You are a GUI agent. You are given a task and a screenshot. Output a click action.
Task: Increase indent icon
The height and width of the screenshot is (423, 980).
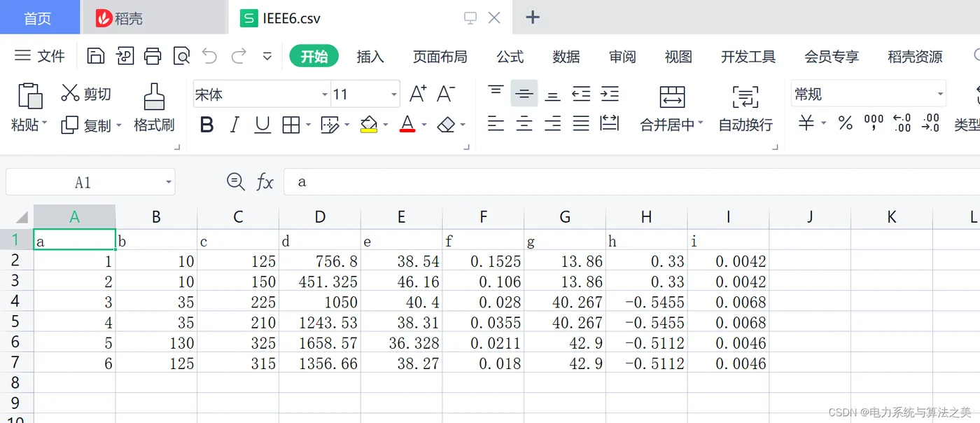click(x=610, y=93)
